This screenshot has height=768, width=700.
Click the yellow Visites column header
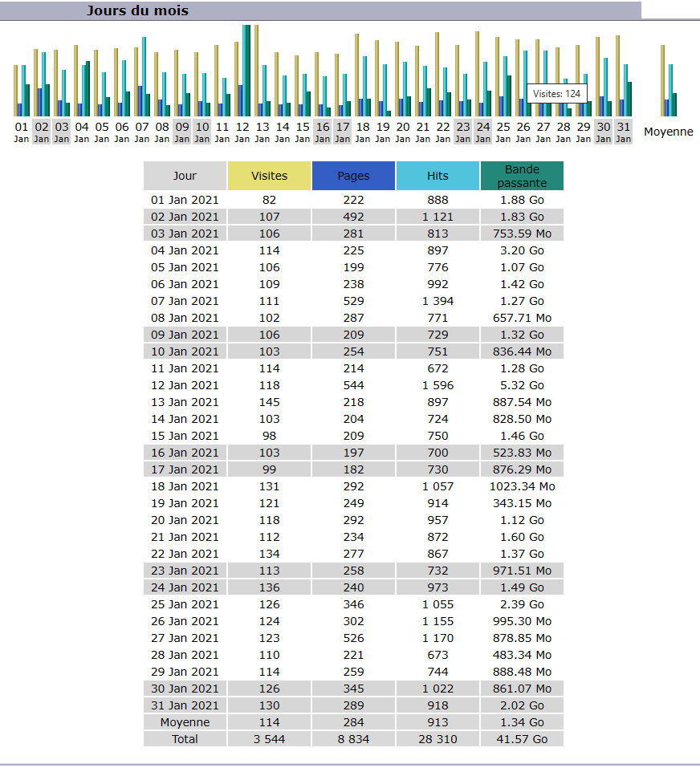pyautogui.click(x=270, y=176)
